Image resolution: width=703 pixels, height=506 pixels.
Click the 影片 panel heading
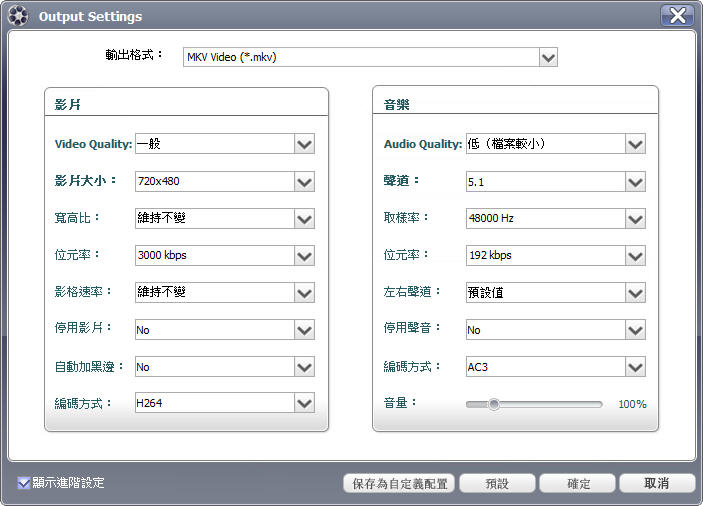point(67,105)
